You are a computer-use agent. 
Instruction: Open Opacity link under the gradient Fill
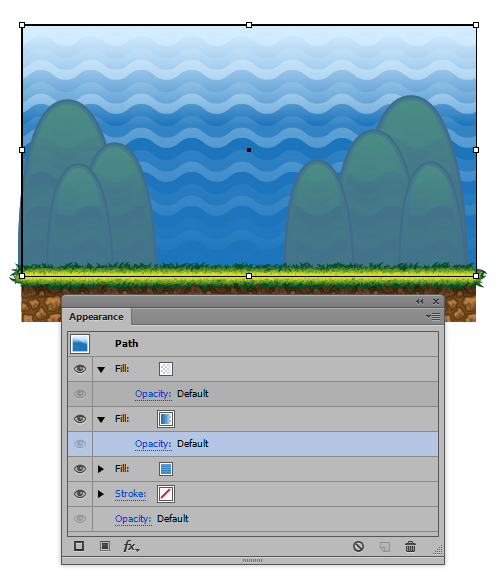pyautogui.click(x=153, y=444)
